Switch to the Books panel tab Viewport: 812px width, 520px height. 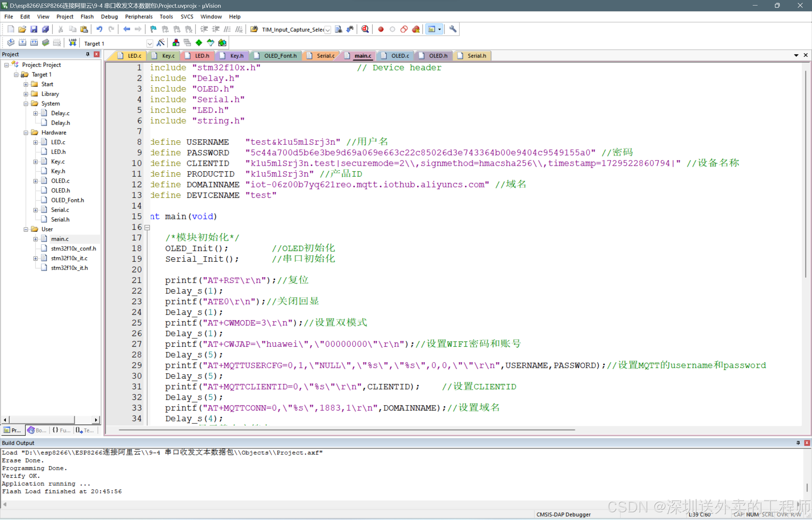37,430
